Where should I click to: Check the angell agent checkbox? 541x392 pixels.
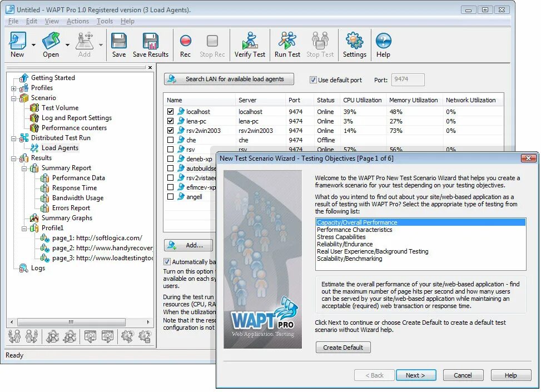tap(170, 196)
